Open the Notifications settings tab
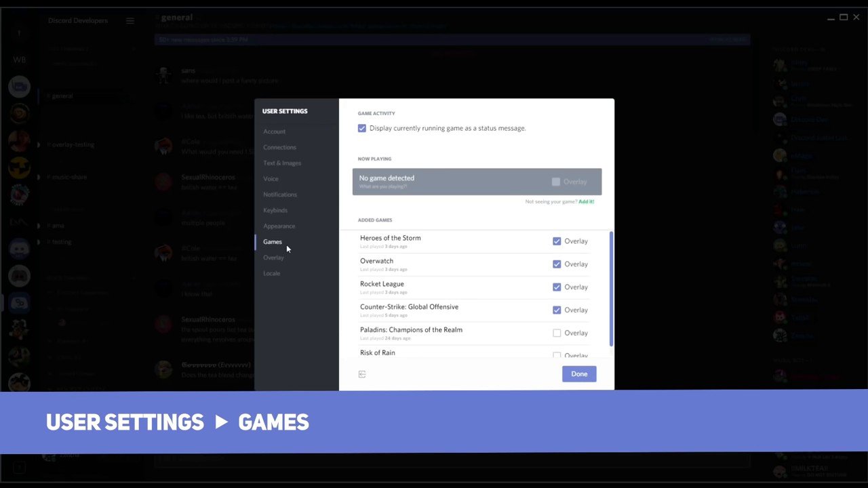Viewport: 868px width, 488px height. pos(280,195)
